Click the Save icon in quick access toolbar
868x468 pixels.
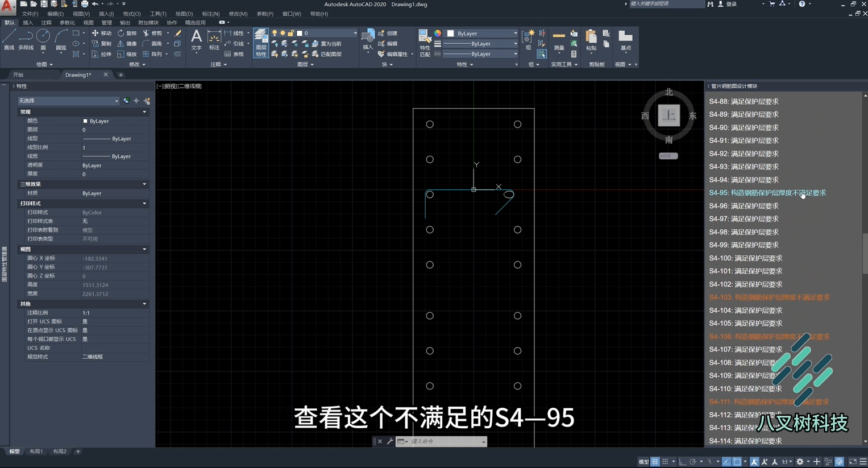coord(44,4)
